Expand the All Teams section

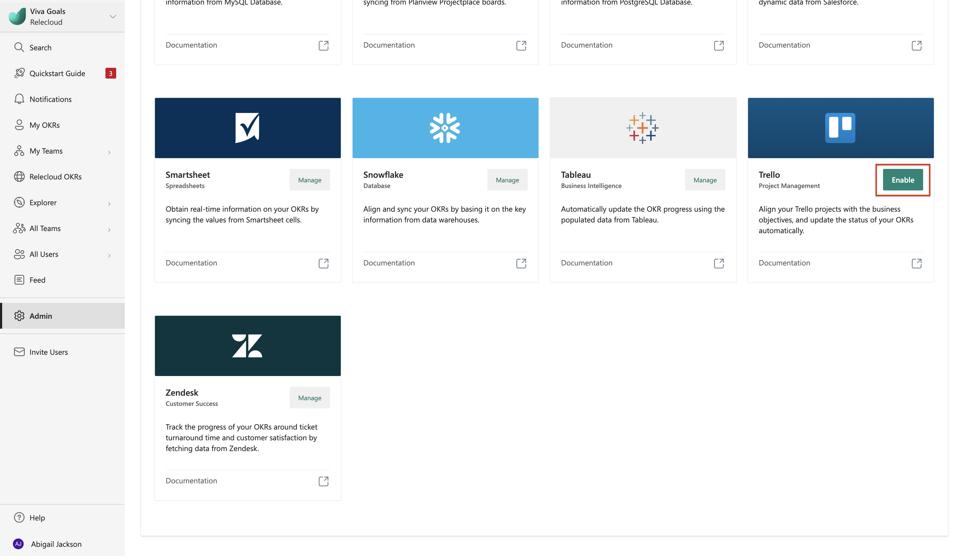coord(109,229)
